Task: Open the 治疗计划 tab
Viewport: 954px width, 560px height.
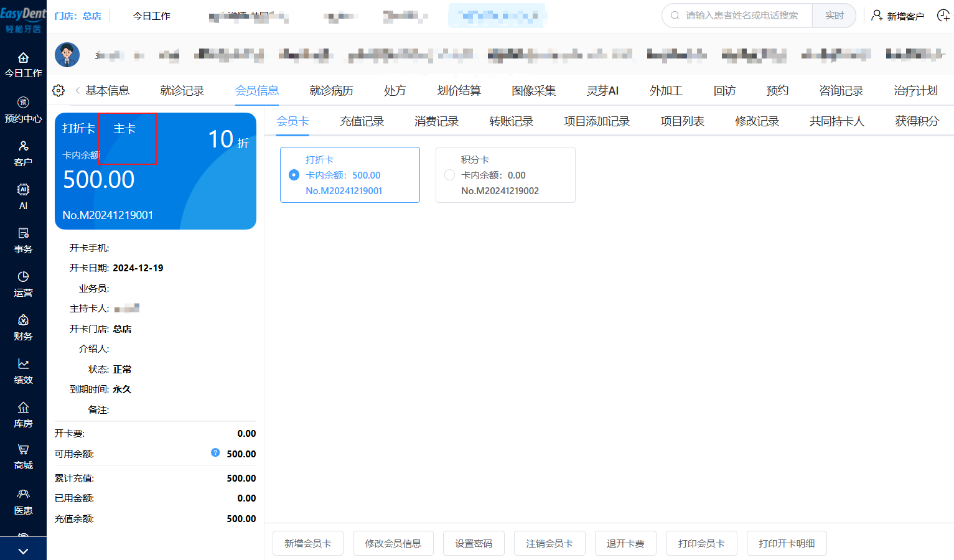Action: point(915,91)
